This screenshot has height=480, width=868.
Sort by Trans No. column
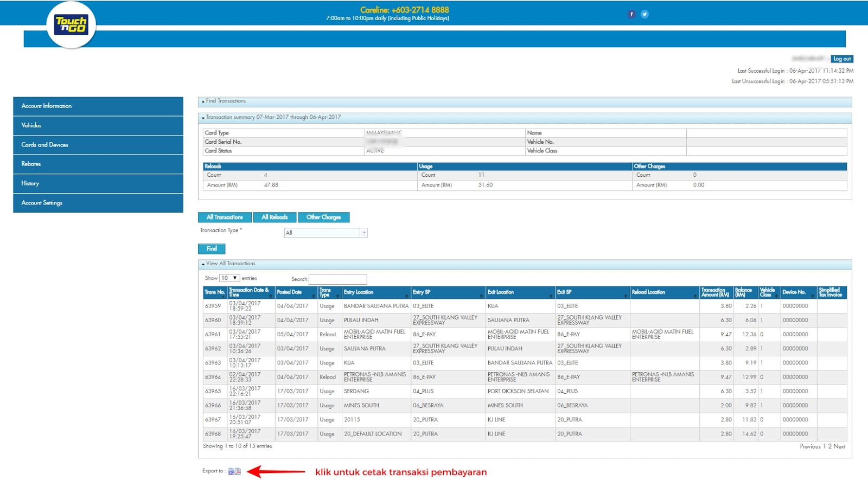pyautogui.click(x=215, y=292)
